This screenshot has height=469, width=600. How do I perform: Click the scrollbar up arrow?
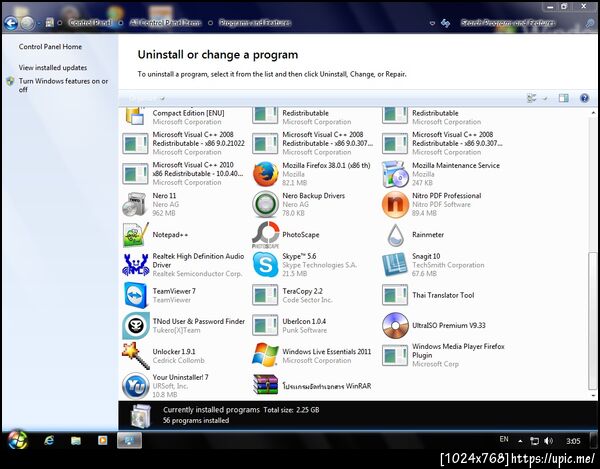pyautogui.click(x=593, y=112)
